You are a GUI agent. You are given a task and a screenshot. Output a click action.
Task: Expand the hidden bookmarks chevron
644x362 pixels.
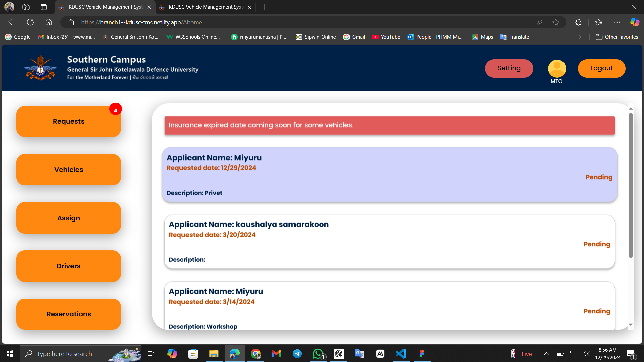580,37
